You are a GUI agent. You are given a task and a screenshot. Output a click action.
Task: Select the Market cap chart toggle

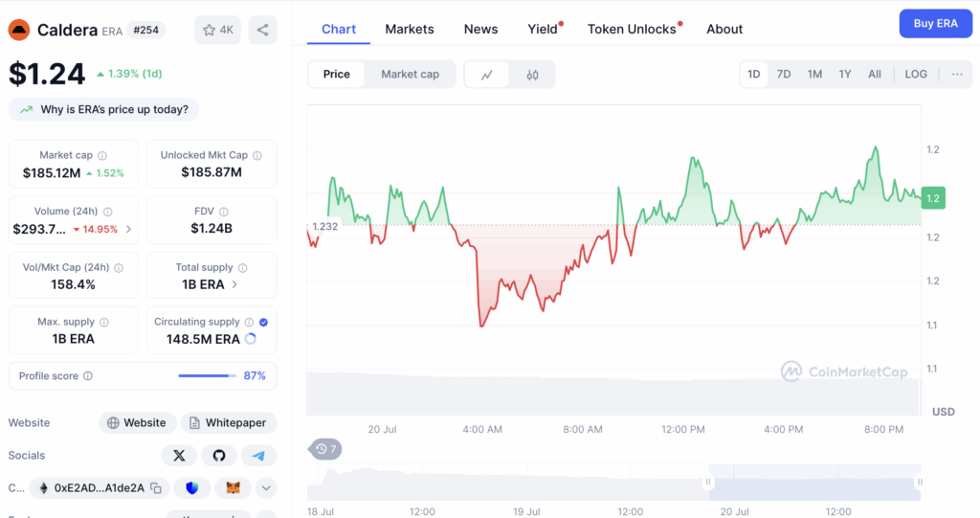pos(410,74)
